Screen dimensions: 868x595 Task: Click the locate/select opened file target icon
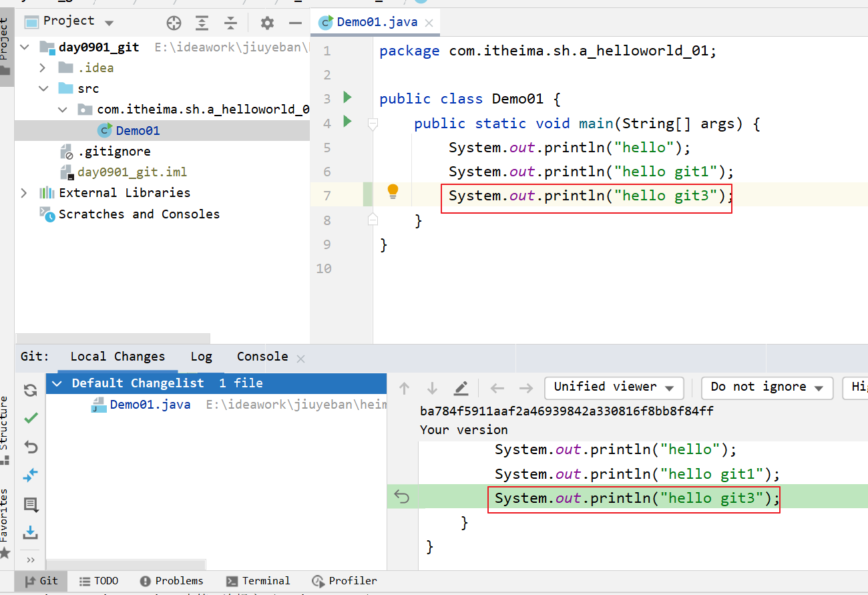pos(174,23)
